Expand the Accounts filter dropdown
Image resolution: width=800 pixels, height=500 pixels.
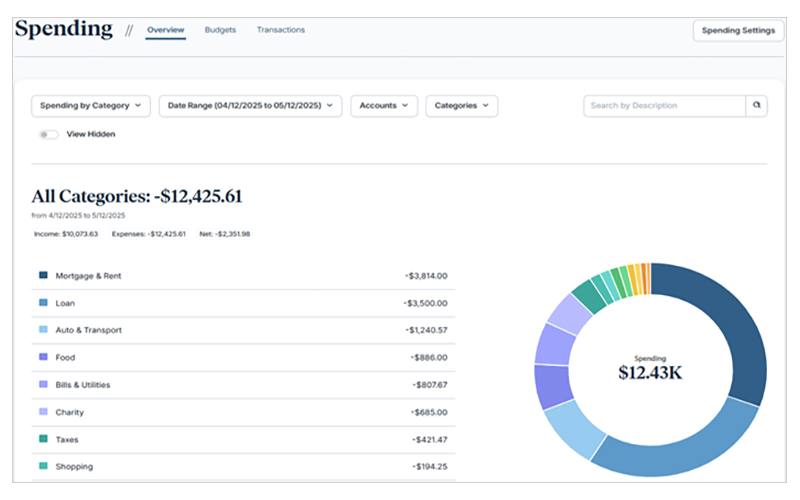click(x=383, y=105)
